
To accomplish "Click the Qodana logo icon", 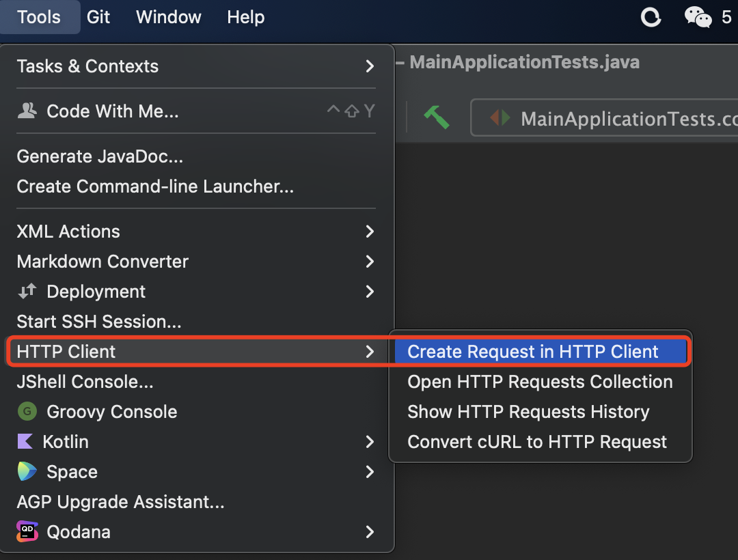I will 27,532.
